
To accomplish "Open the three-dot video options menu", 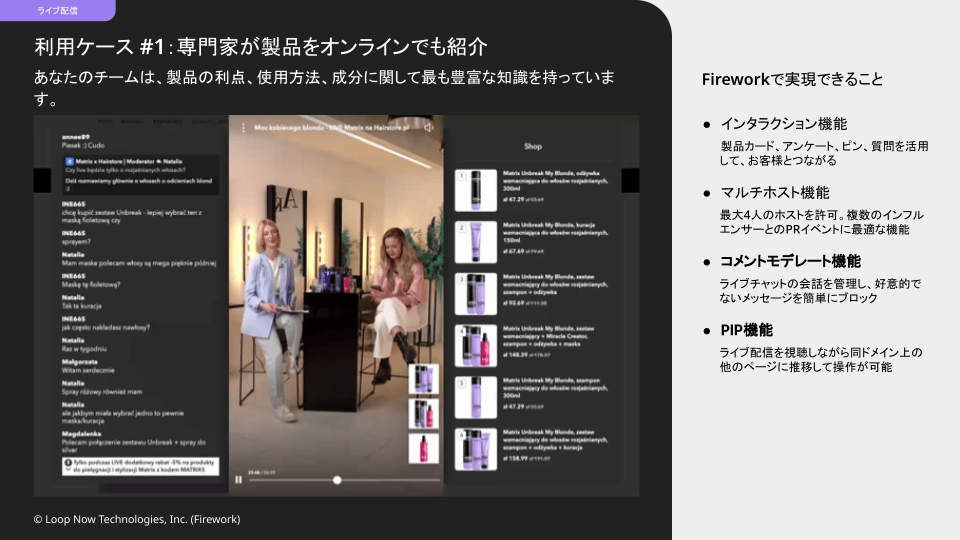I will (x=243, y=127).
